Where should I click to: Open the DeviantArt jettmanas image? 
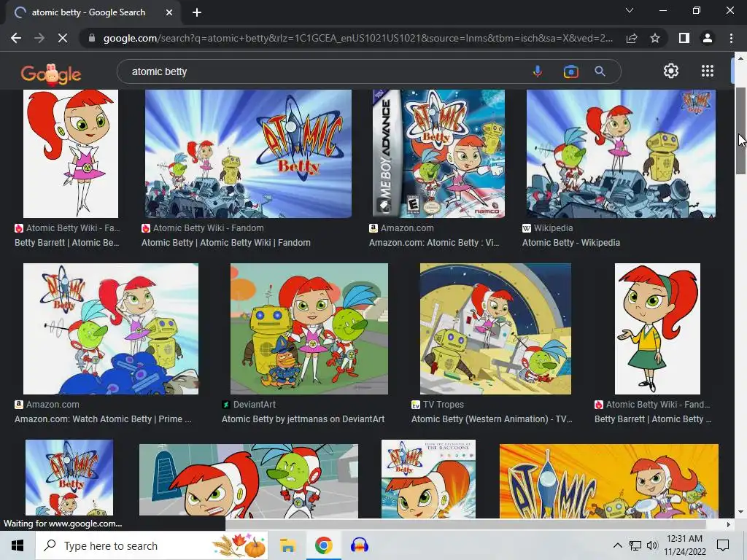tap(309, 329)
